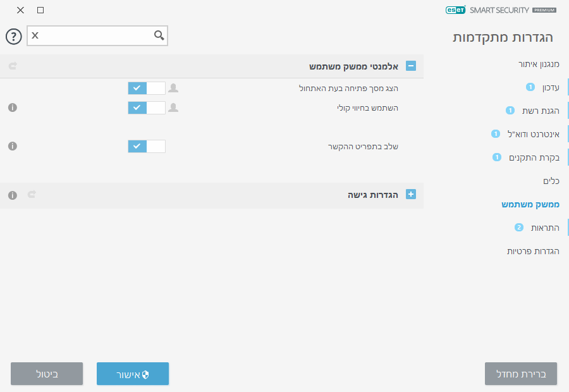The width and height of the screenshot is (569, 392).
Task: Click user icon beside השתמש בחיווי קולי
Action: point(173,107)
